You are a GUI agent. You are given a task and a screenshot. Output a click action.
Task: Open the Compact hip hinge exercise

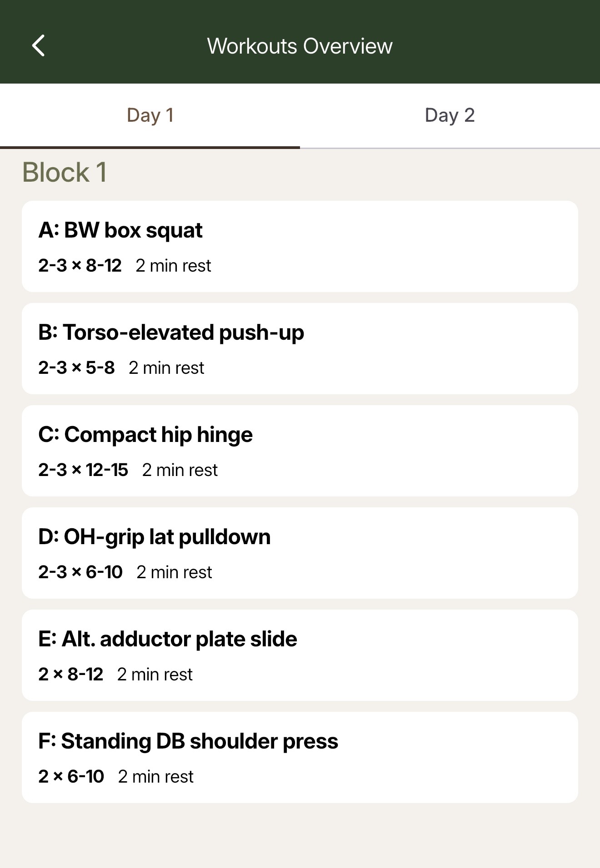pyautogui.click(x=300, y=451)
